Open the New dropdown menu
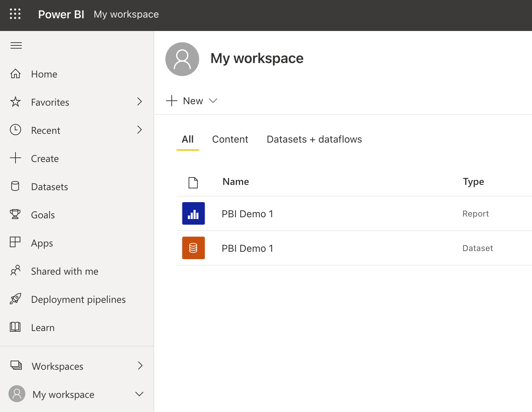This screenshot has height=412, width=532. [x=192, y=101]
